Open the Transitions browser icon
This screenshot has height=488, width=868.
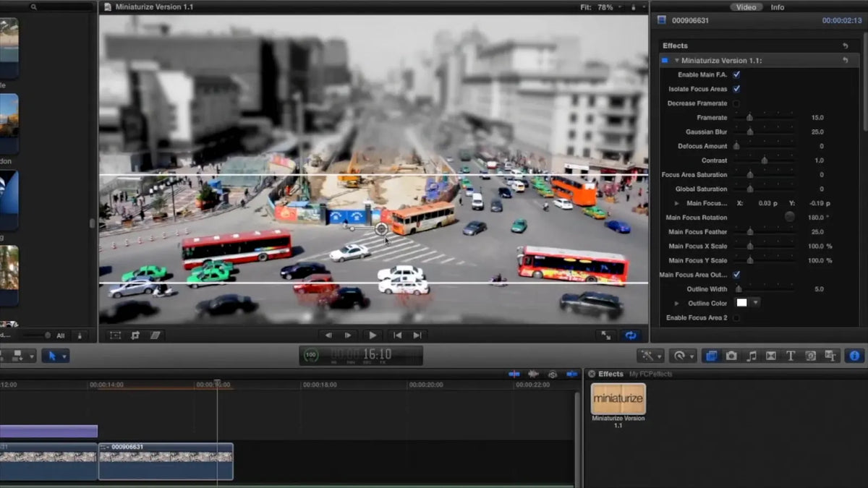click(x=771, y=356)
